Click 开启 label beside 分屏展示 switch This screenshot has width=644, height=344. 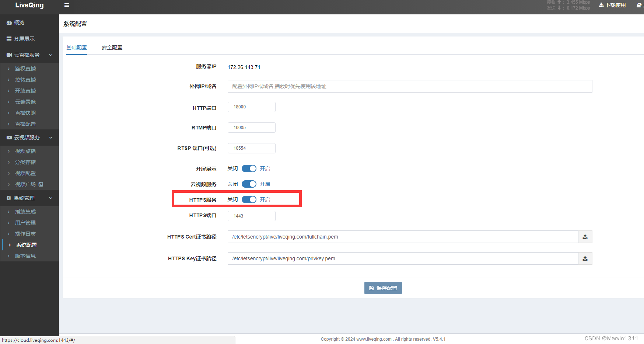[x=265, y=168]
